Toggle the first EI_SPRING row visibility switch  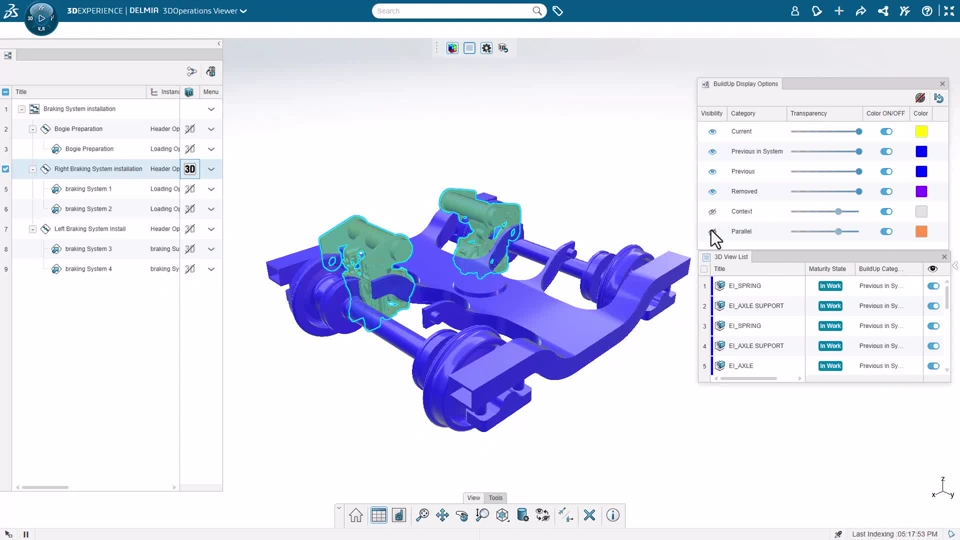(x=933, y=286)
